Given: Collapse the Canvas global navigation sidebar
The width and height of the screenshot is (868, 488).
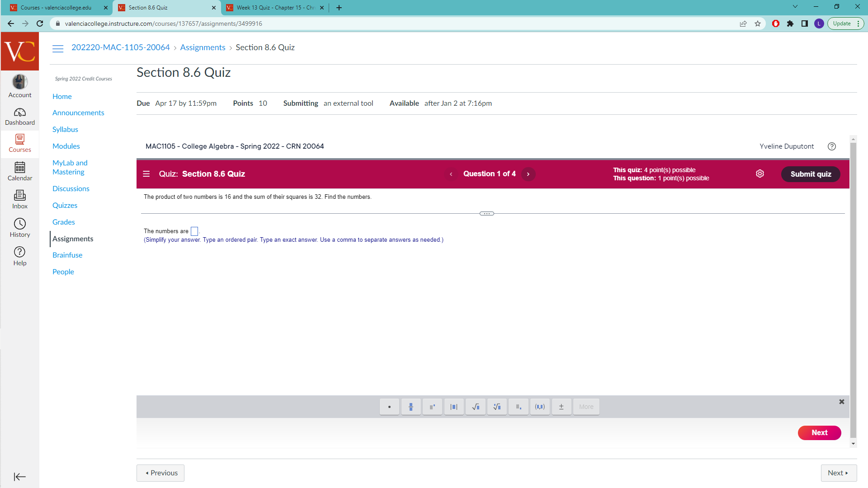Looking at the screenshot, I should point(19,477).
